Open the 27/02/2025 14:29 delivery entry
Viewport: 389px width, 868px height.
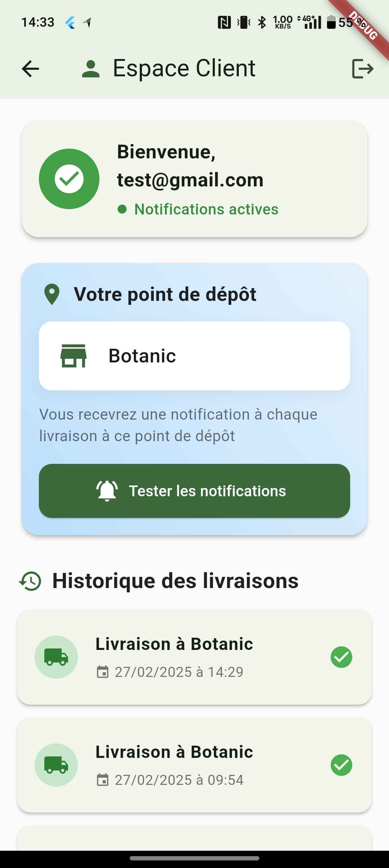click(194, 657)
